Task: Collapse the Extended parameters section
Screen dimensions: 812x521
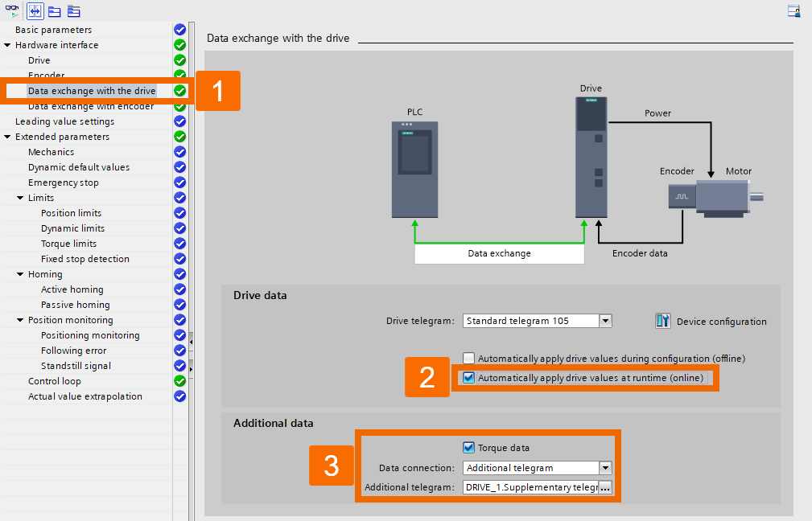Action: 6,136
